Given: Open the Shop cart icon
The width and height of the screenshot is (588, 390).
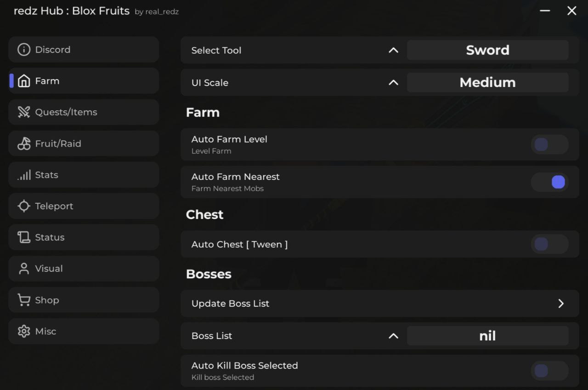Looking at the screenshot, I should (24, 300).
